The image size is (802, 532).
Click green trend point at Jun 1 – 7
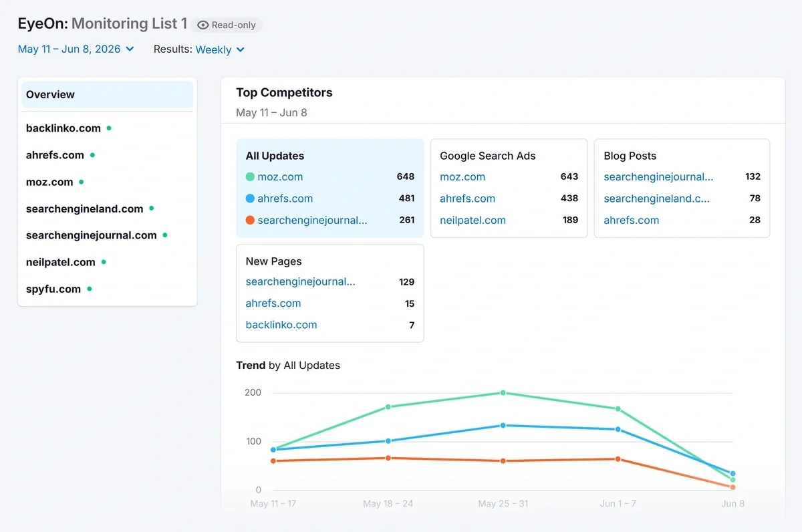618,408
